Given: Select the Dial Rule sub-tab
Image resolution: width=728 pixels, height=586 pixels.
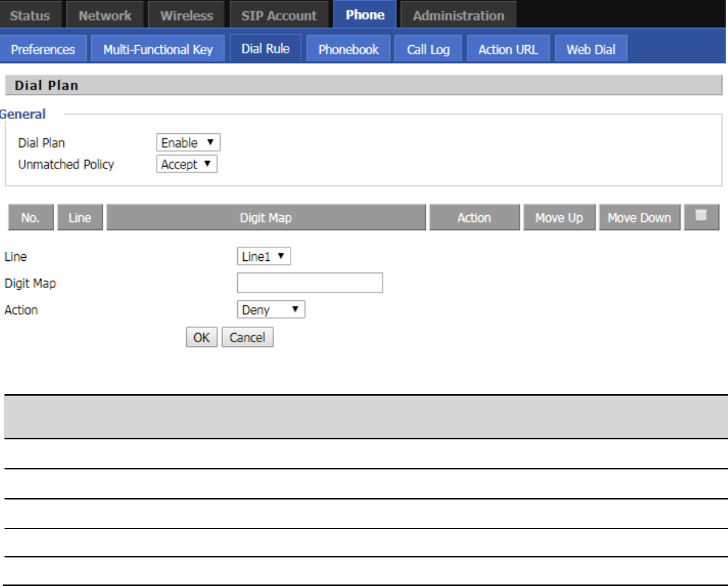Looking at the screenshot, I should click(x=266, y=48).
